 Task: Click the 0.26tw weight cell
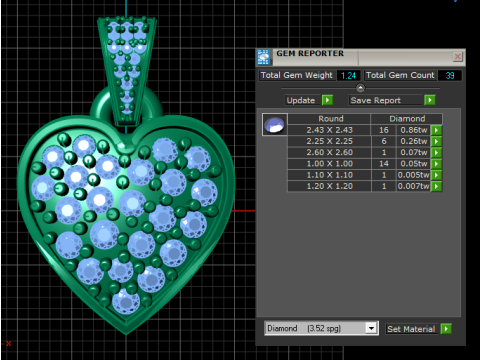click(x=414, y=141)
